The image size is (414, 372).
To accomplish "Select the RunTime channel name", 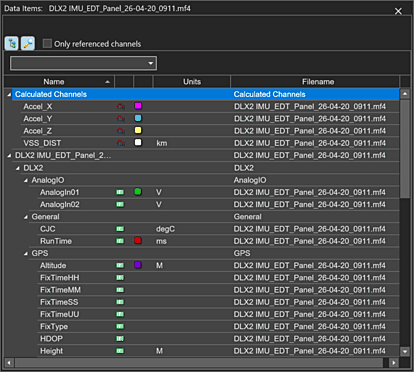I will pos(56,241).
